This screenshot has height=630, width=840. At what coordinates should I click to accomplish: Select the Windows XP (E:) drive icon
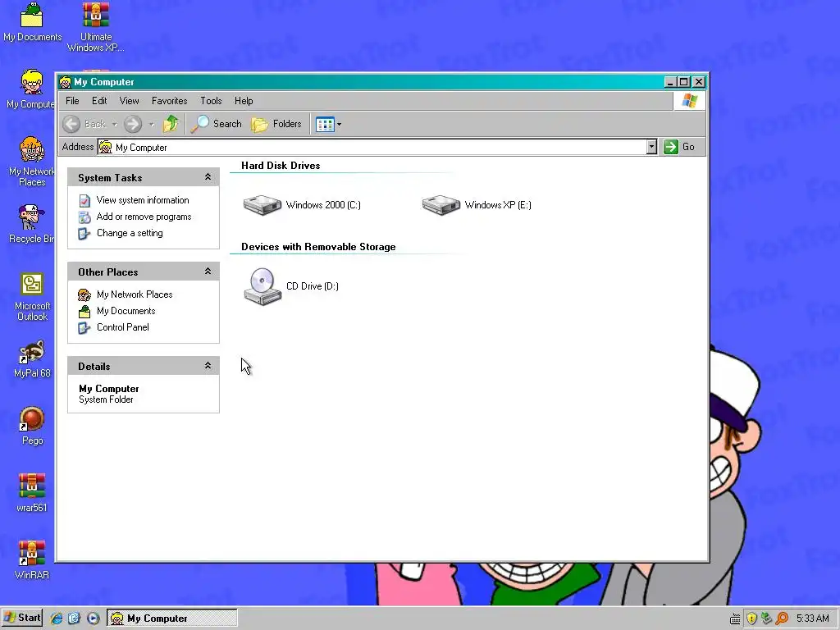(x=441, y=204)
